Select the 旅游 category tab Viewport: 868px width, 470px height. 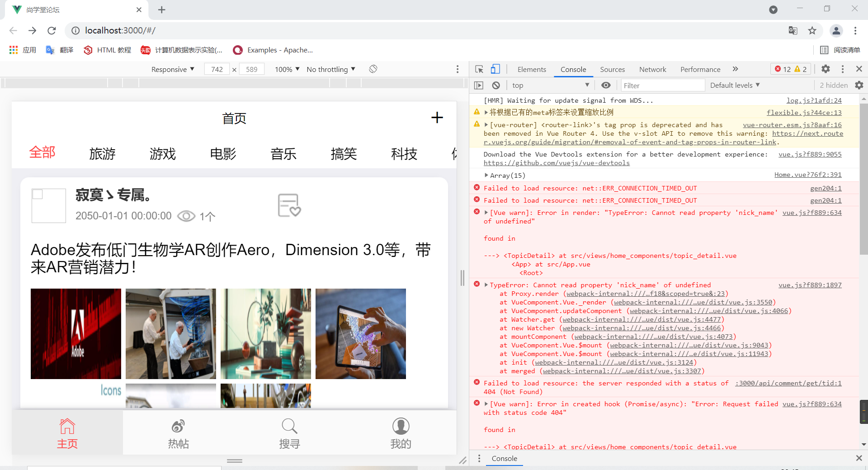pyautogui.click(x=102, y=154)
